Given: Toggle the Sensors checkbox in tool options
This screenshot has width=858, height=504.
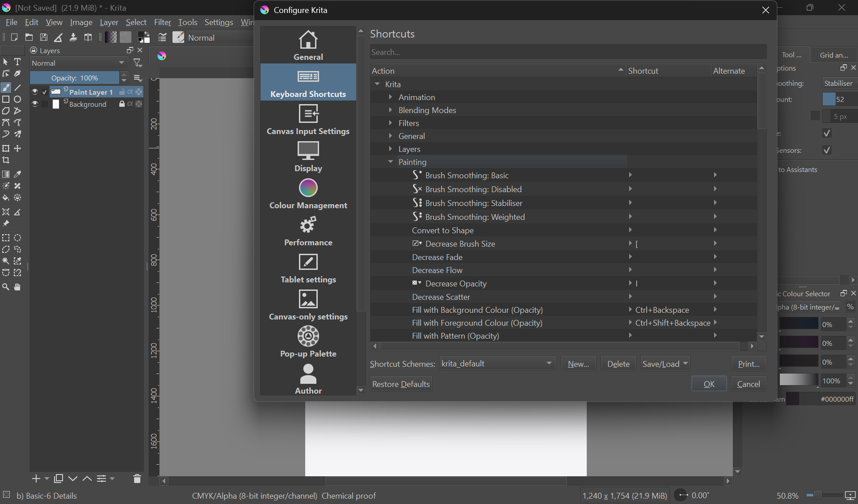Looking at the screenshot, I should click(827, 150).
